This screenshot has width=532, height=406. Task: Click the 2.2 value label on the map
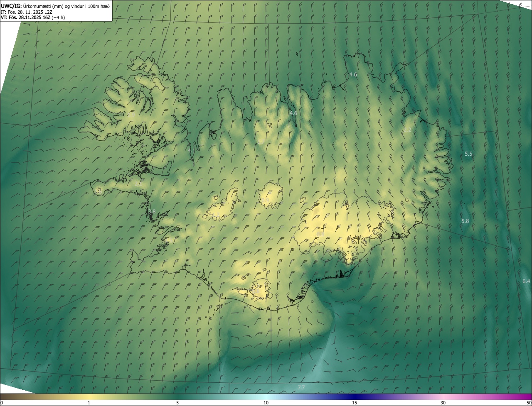pyautogui.click(x=407, y=130)
